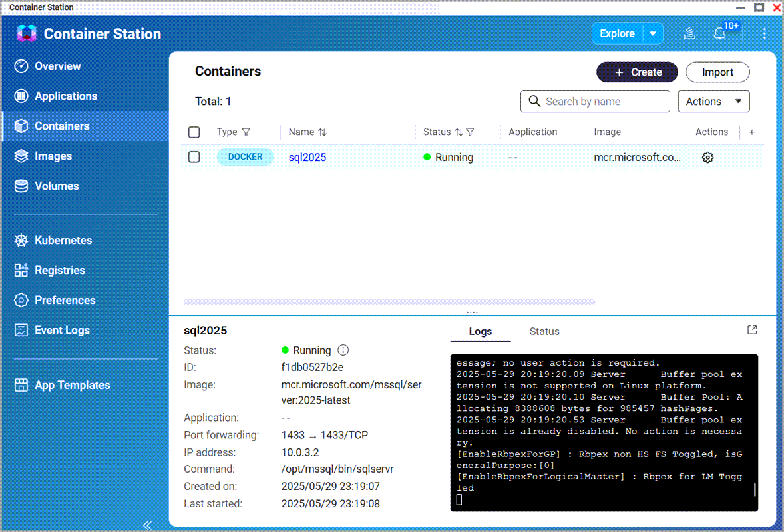Click the DOCKER type badge

[x=245, y=157]
